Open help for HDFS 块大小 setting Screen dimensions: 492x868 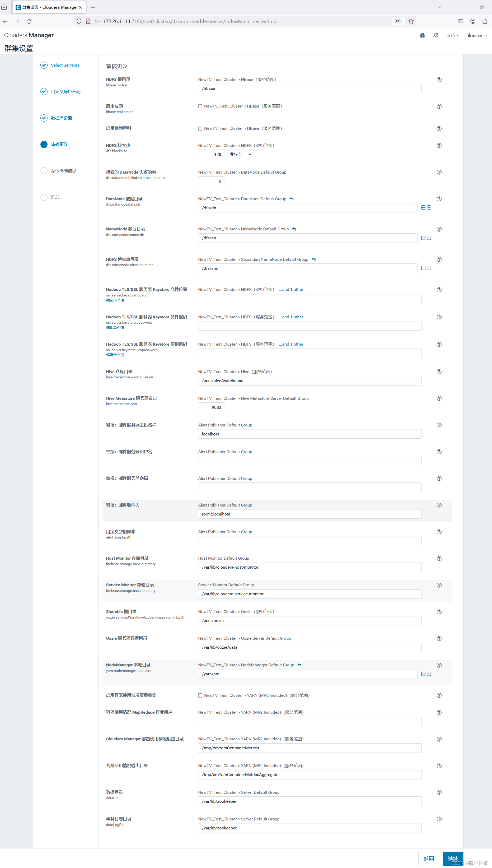[x=439, y=146]
